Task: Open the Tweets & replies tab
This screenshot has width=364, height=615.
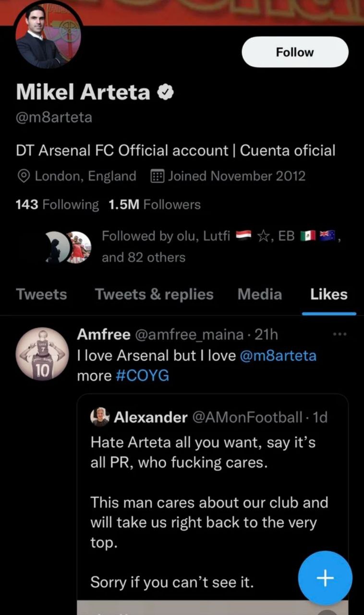Action: tap(154, 294)
